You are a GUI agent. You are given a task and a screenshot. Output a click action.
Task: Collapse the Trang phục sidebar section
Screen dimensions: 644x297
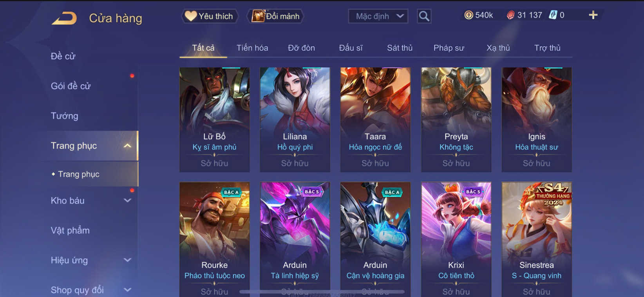point(127,146)
